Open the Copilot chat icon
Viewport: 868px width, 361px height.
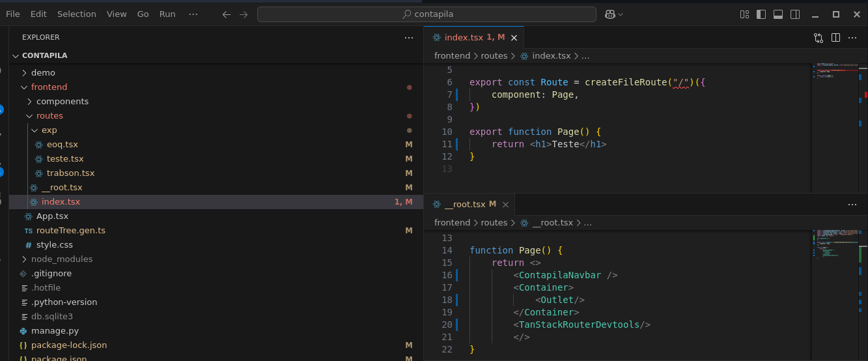coord(610,14)
